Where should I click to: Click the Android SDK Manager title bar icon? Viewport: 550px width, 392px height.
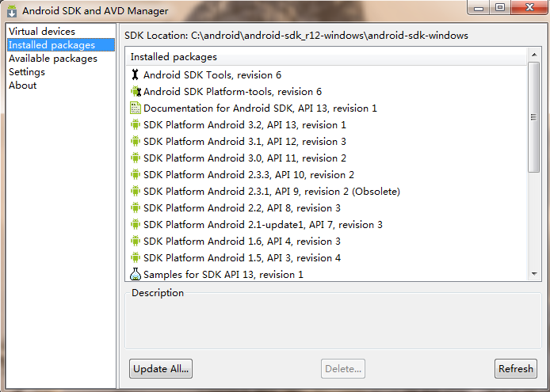12,11
